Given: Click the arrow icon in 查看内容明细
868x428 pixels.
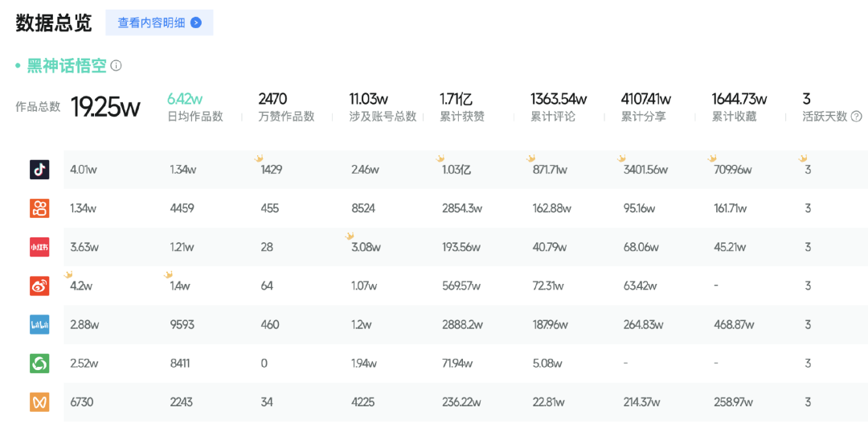Looking at the screenshot, I should [x=196, y=23].
